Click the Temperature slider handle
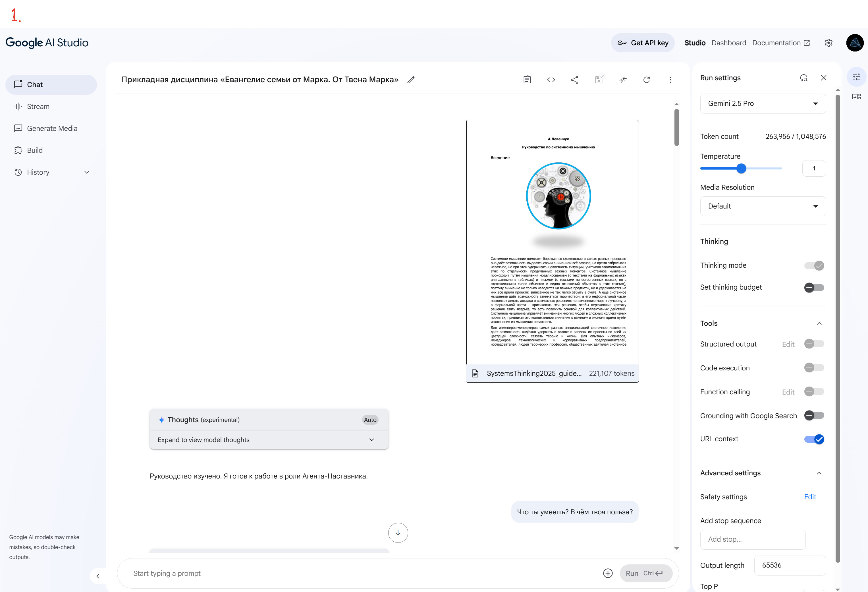 742,169
